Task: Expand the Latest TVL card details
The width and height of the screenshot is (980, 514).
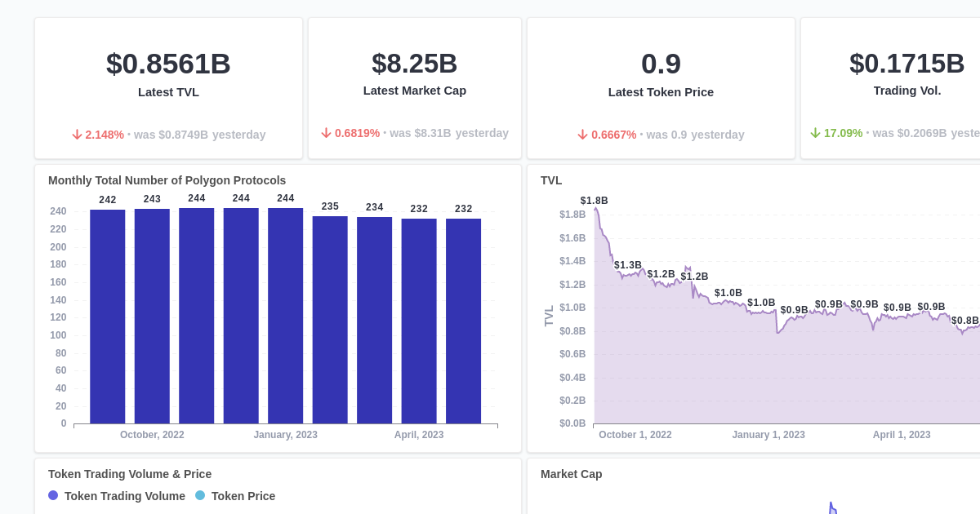Action: [x=168, y=88]
